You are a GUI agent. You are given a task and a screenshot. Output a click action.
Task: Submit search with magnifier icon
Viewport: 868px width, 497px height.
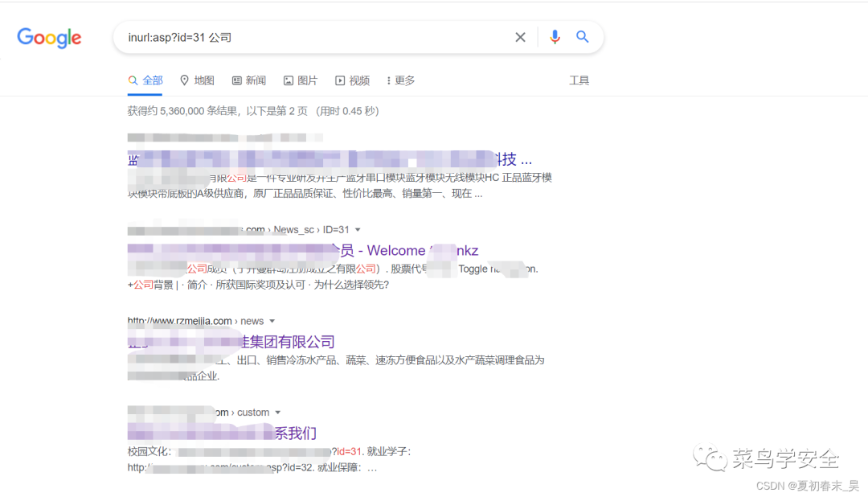pos(583,36)
